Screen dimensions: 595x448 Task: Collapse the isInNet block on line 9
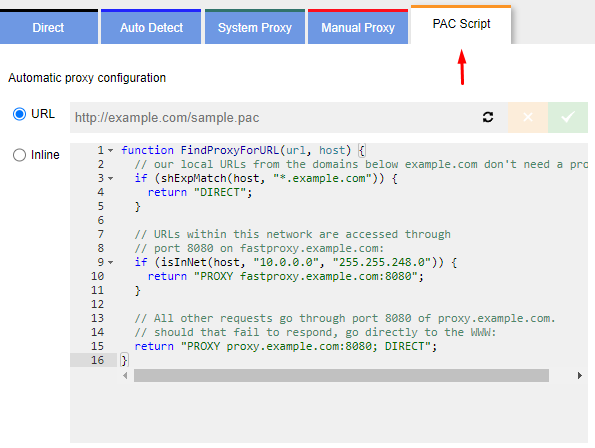(x=110, y=263)
